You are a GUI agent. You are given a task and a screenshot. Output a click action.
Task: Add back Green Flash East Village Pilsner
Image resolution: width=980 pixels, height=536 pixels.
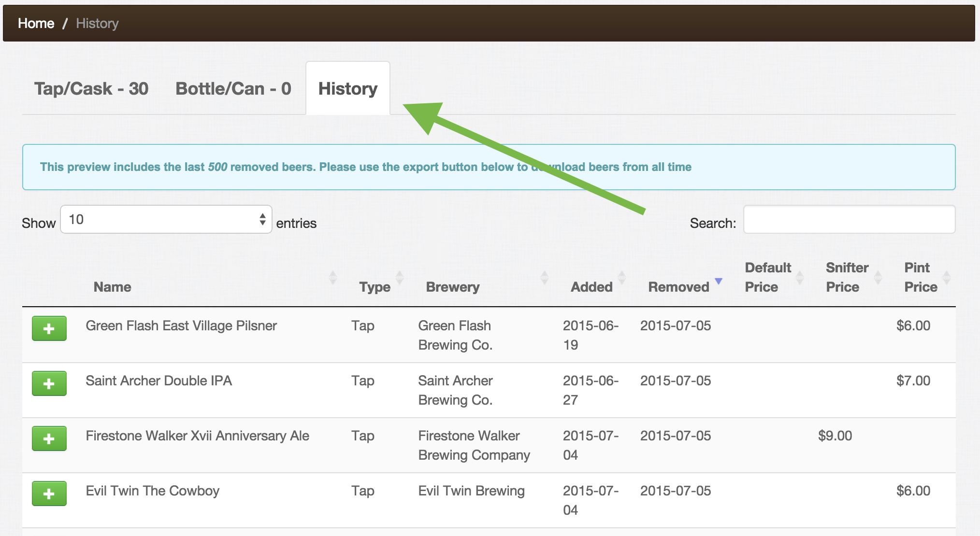[49, 329]
